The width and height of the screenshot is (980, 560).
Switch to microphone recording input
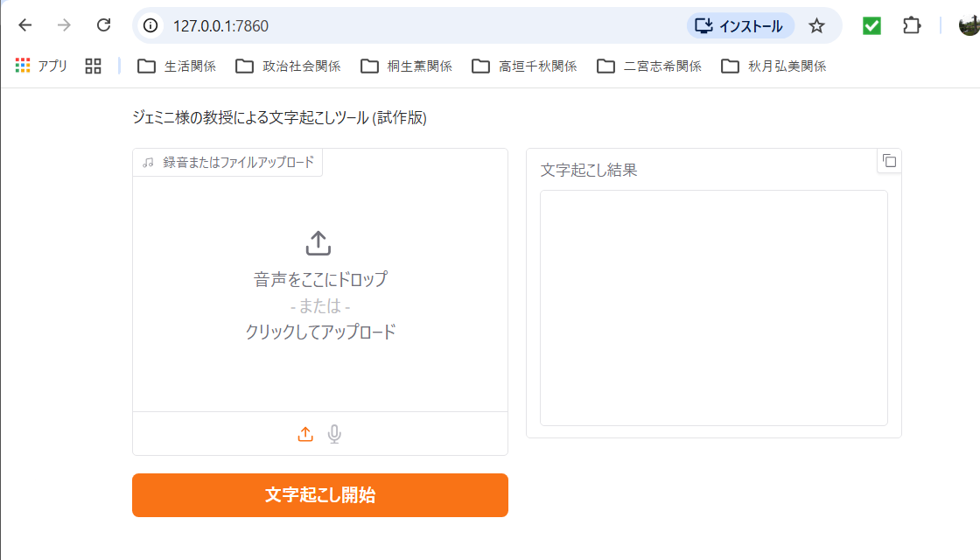click(x=334, y=434)
